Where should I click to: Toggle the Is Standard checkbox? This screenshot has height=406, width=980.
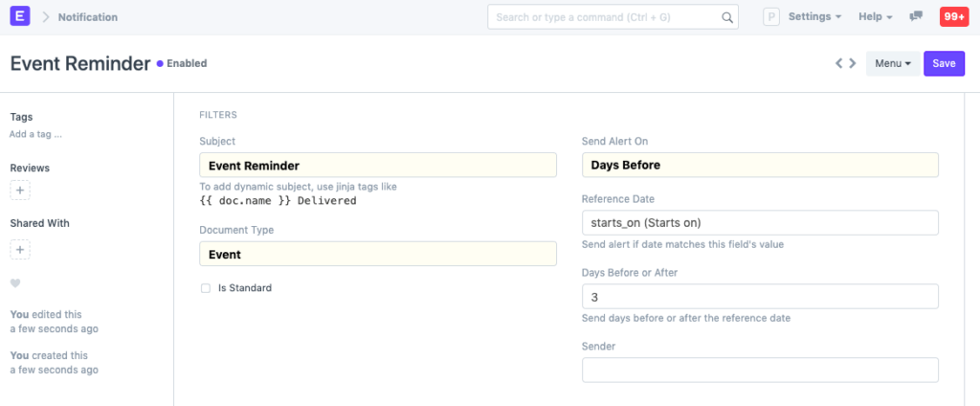point(206,287)
